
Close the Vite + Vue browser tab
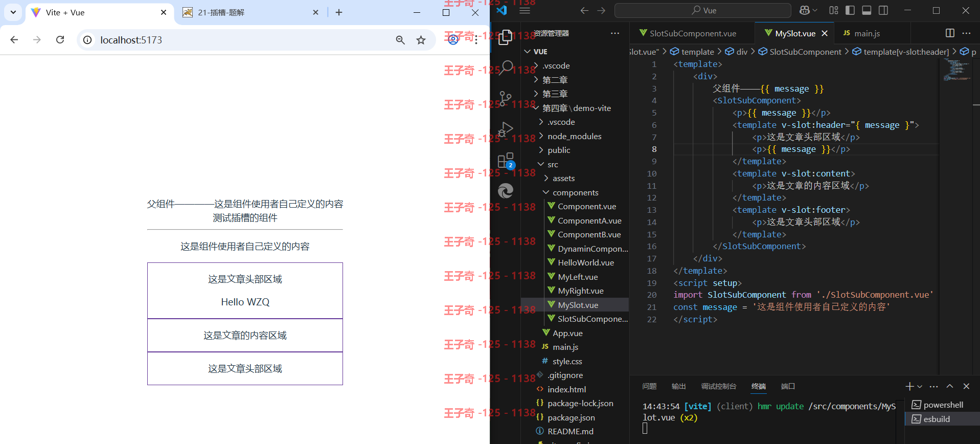click(164, 12)
